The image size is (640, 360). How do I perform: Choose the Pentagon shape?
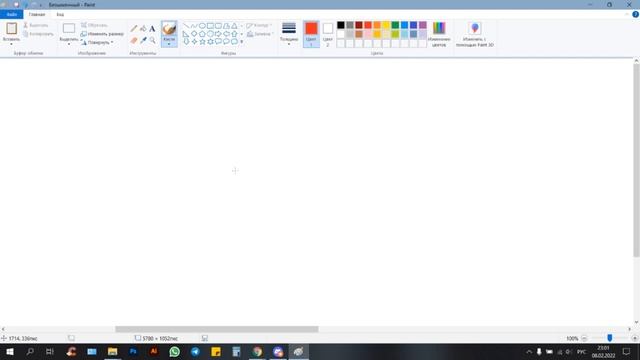point(202,34)
